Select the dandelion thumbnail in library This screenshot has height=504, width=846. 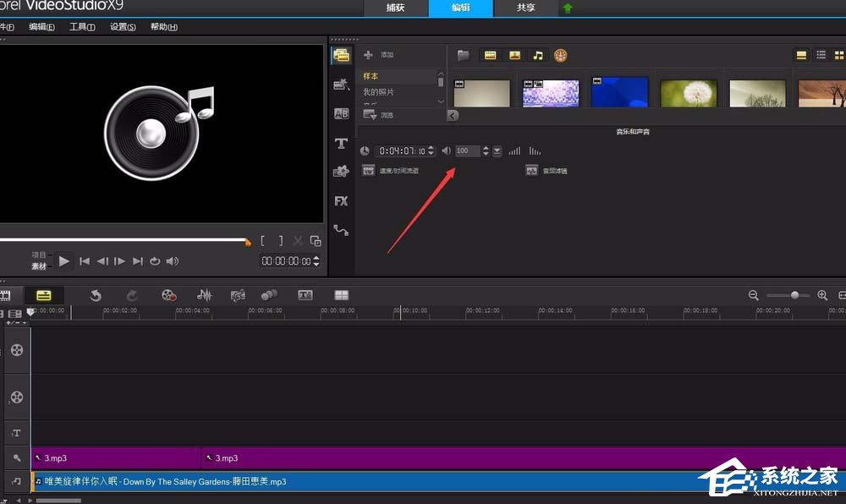tap(689, 93)
